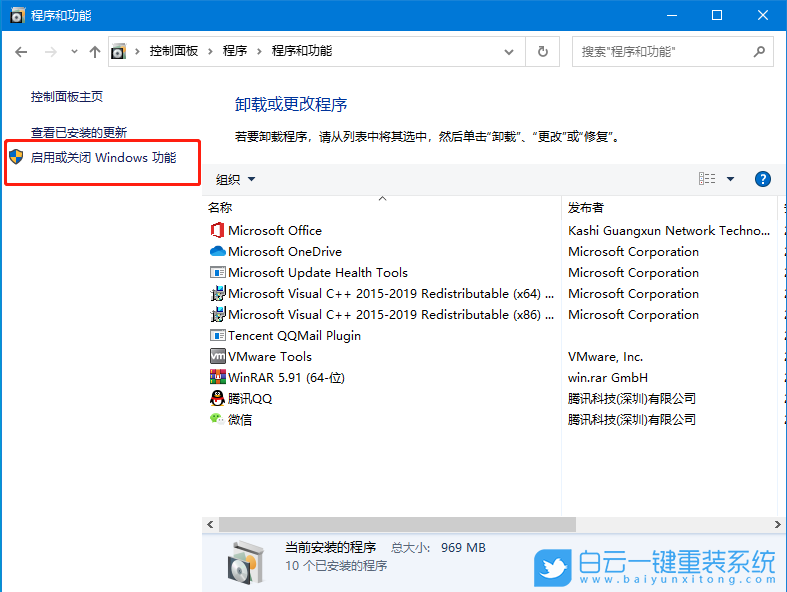Select the 腾讯QQ penguin icon

[x=217, y=398]
